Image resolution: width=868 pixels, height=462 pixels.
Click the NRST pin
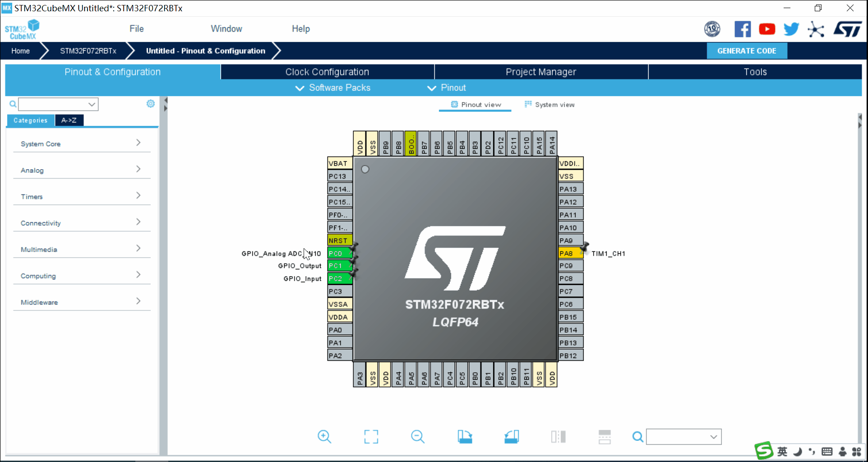coord(340,240)
